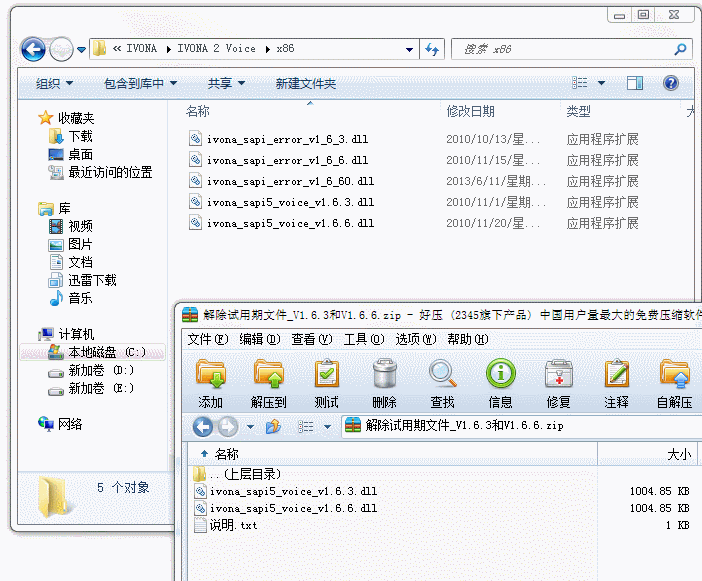702x581 pixels.
Task: Select 本地磁盘 (C:) drive
Action: point(93,352)
